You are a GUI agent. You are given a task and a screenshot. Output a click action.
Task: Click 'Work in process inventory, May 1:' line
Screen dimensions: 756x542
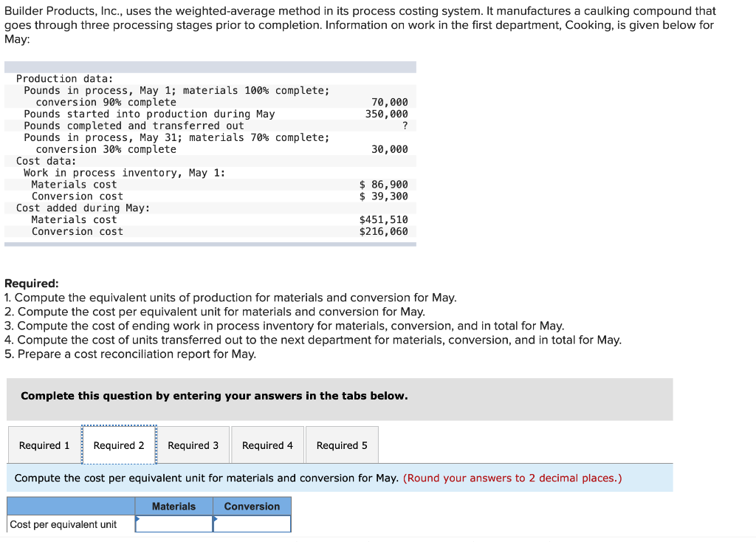[x=124, y=173]
